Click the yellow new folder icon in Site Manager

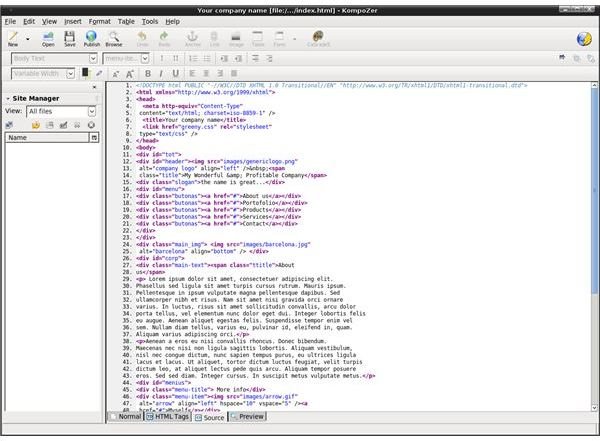tap(36, 125)
